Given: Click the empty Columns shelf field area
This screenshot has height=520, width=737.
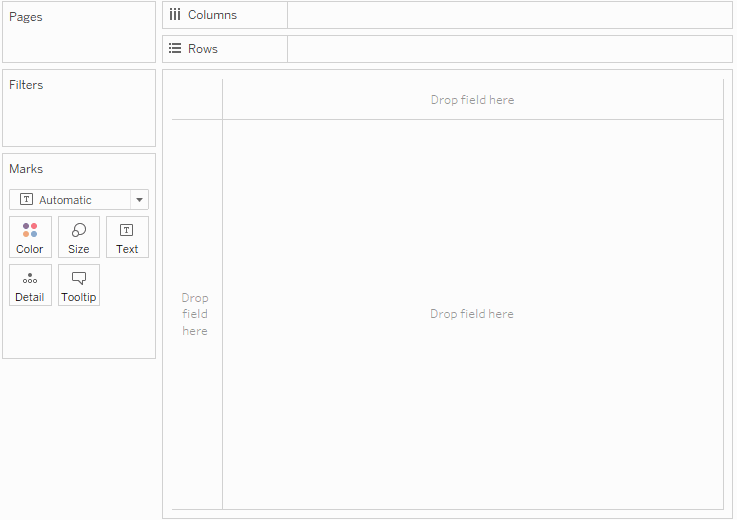Looking at the screenshot, I should click(x=510, y=15).
